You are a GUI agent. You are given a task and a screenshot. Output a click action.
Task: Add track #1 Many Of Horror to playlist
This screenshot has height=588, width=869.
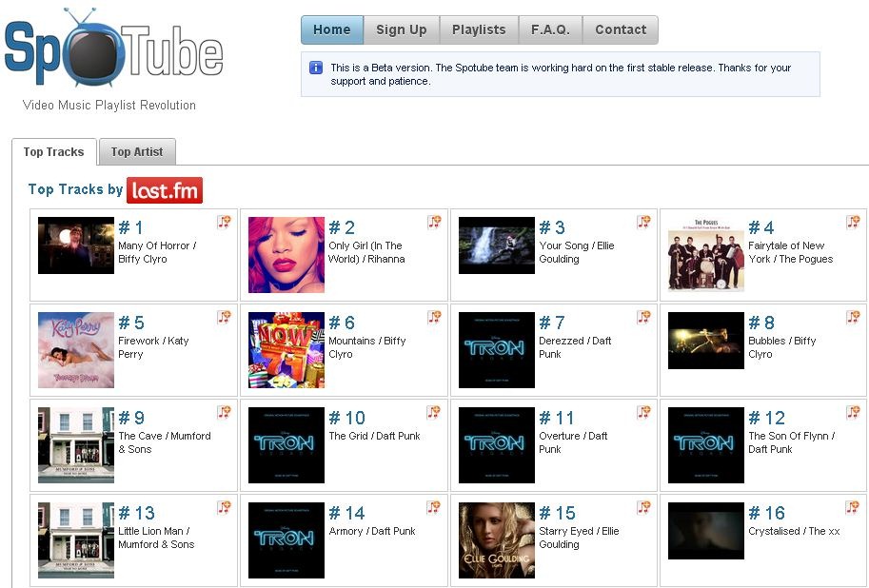click(224, 223)
